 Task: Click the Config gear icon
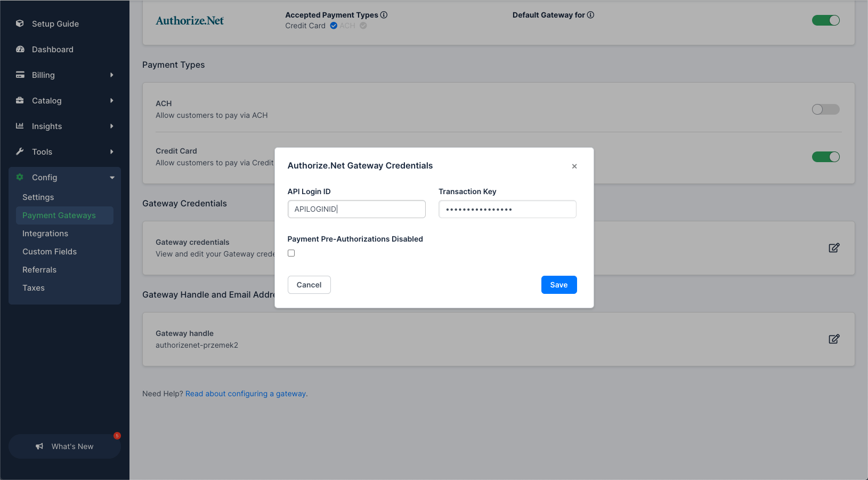(x=20, y=177)
